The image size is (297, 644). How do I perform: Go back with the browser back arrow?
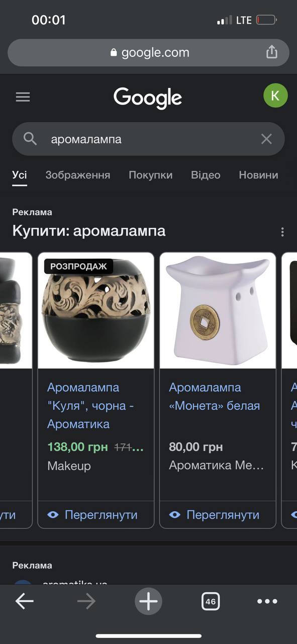[x=24, y=601]
